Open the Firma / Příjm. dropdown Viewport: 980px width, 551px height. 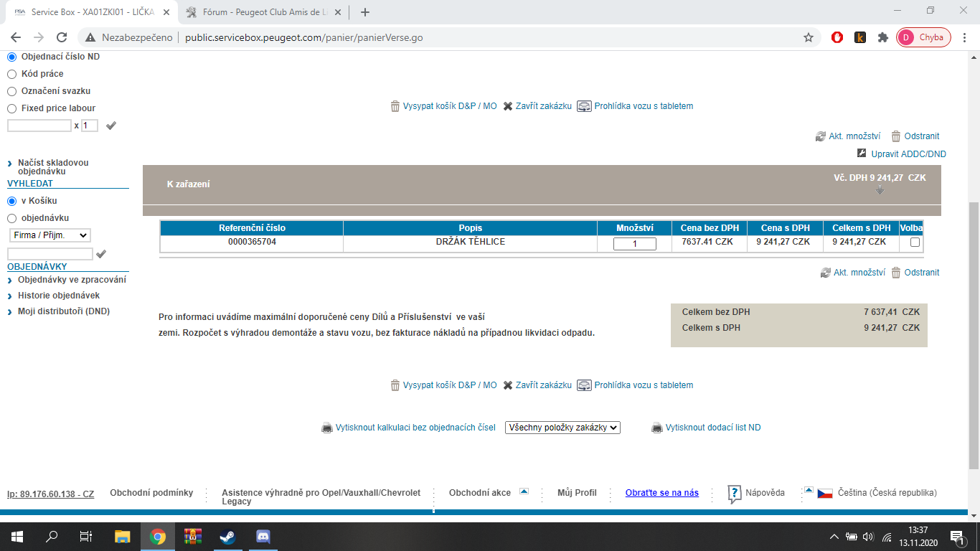coord(50,235)
